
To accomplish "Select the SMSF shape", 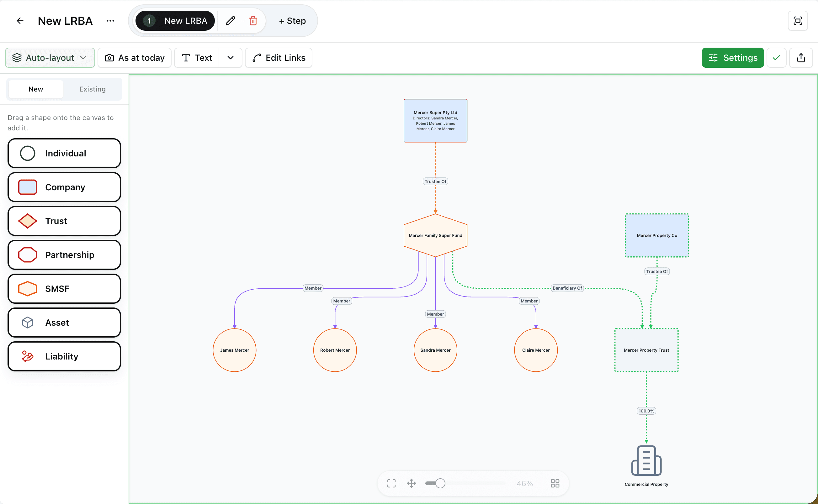I will (x=64, y=289).
